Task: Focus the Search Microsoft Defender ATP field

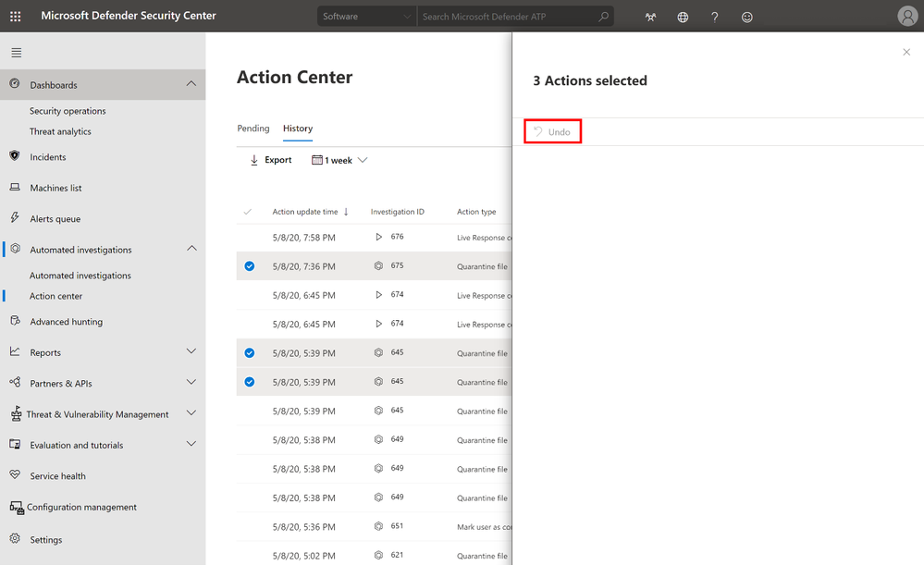Action: 507,17
